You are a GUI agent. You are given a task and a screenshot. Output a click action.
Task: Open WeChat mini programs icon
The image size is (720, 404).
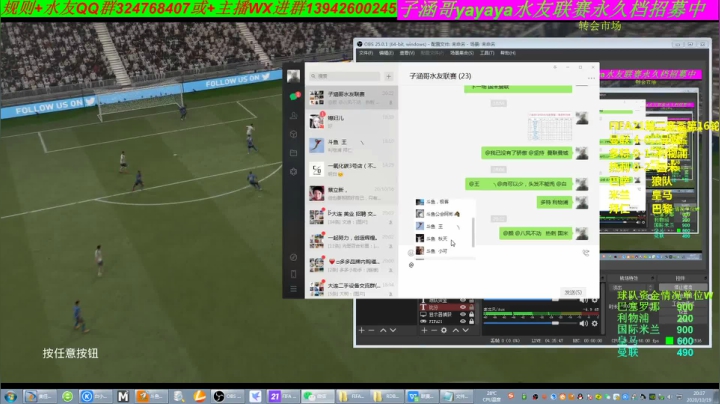[294, 258]
